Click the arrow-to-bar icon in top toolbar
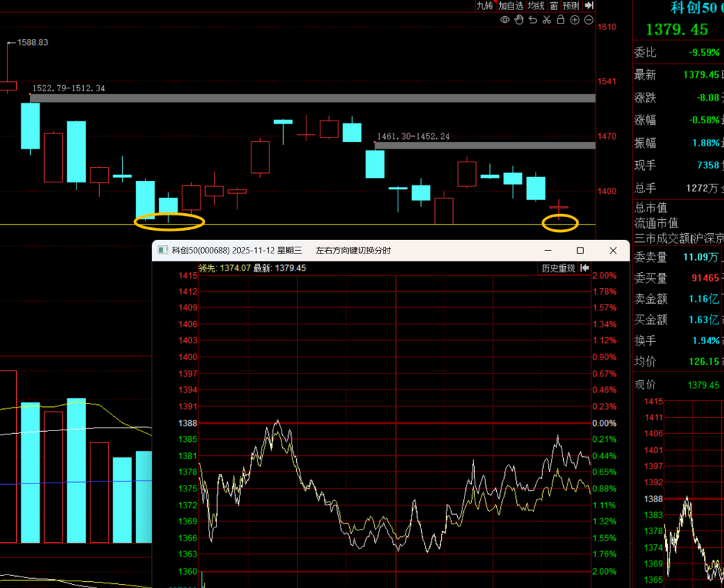Image resolution: width=724 pixels, height=588 pixels. click(x=589, y=5)
